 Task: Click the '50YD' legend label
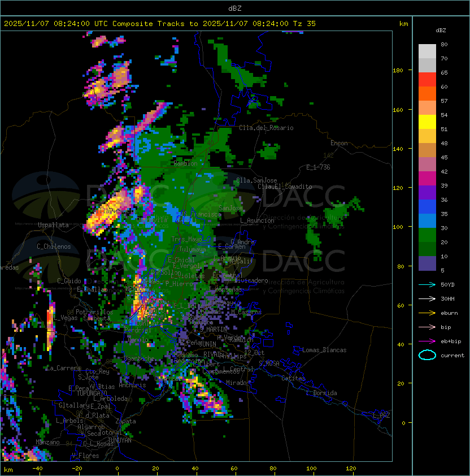click(x=447, y=285)
